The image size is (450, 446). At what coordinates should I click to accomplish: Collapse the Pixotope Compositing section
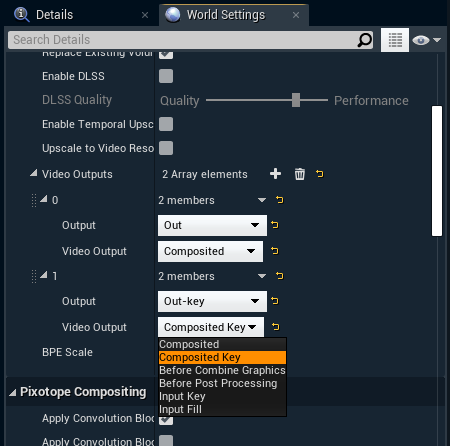click(x=13, y=393)
